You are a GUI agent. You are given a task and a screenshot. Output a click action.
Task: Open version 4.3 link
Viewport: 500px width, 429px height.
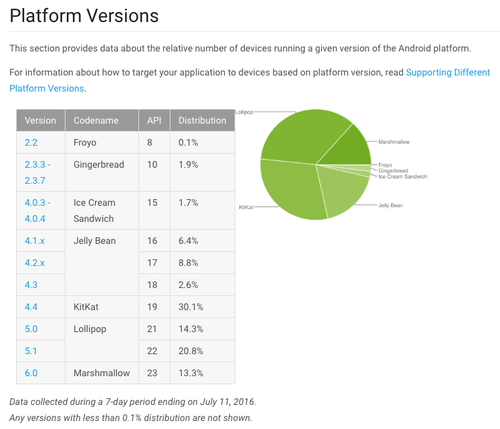point(31,285)
